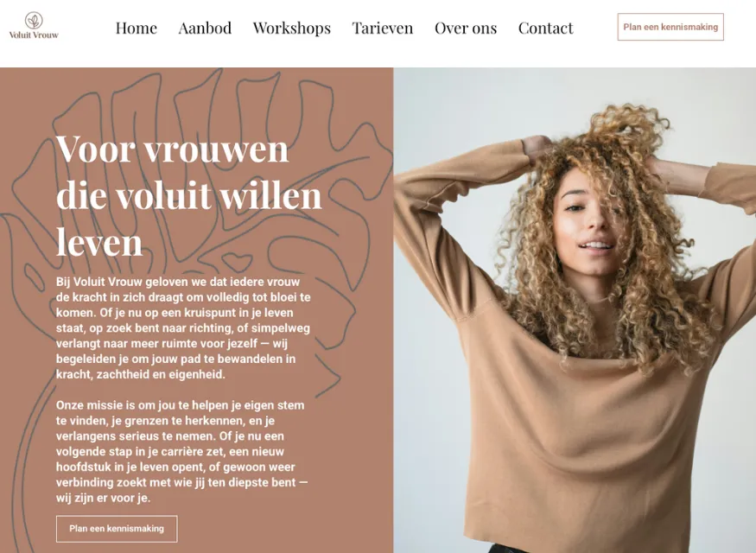Screen dimensions: 756x553
Task: Open the Home menu item
Action: point(136,28)
